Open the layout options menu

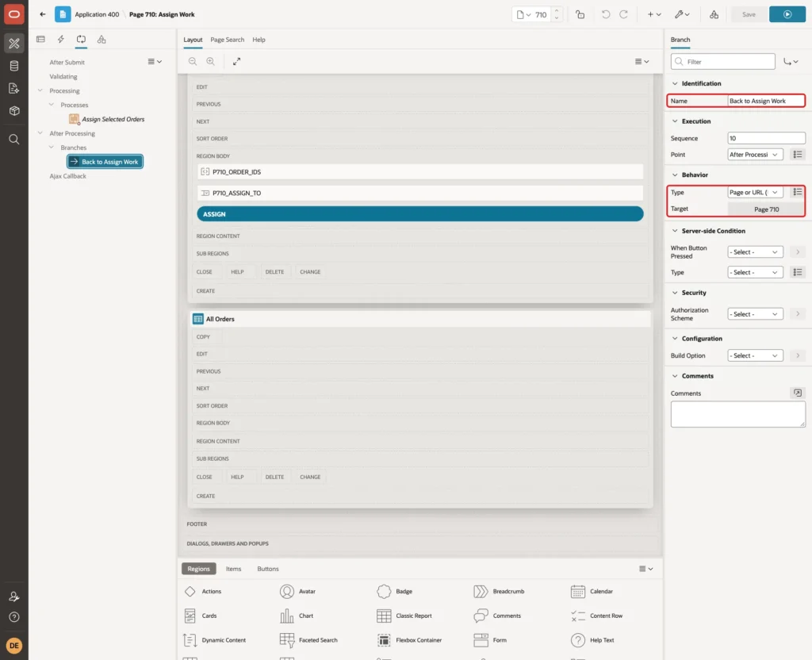[642, 61]
